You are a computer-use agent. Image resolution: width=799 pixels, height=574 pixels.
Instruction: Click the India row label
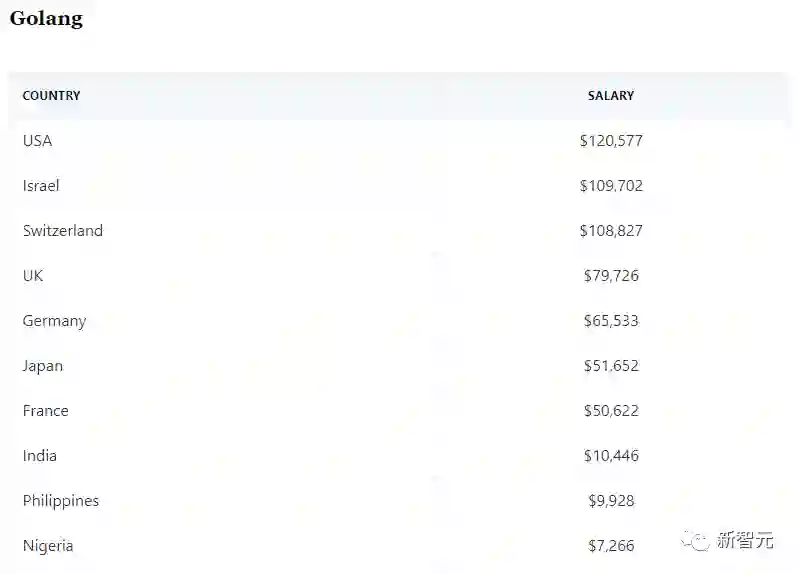[x=40, y=456]
